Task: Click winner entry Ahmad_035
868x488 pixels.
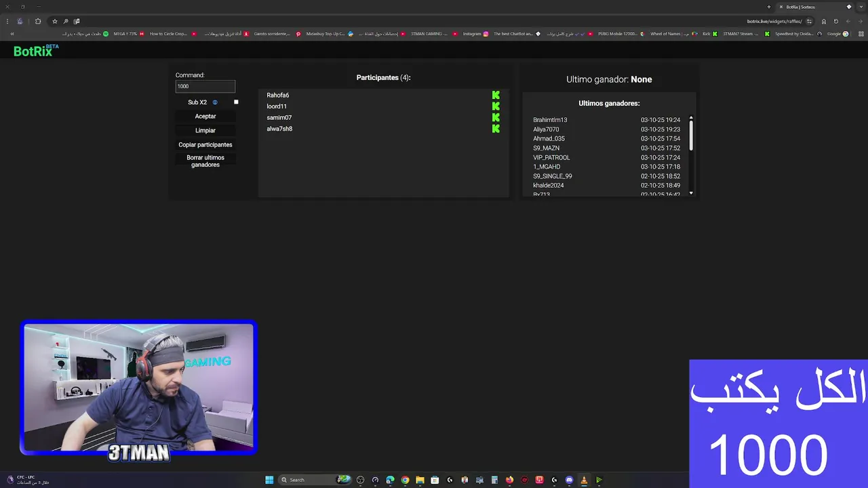Action: pos(549,139)
